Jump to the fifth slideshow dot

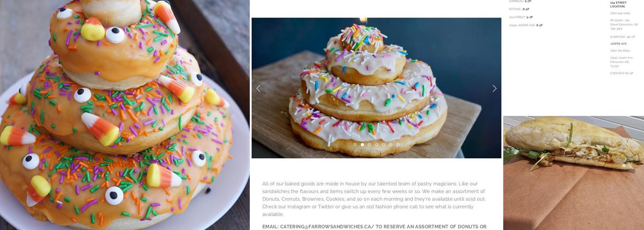click(x=384, y=144)
